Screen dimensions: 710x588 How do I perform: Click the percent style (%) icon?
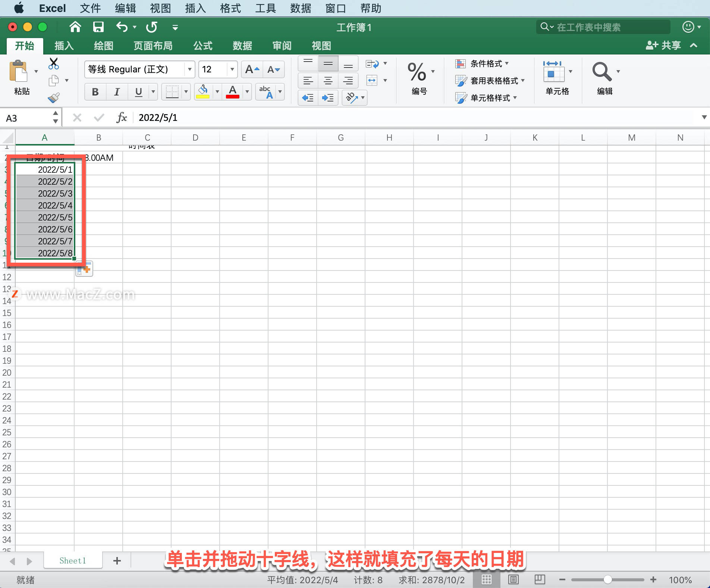(x=417, y=72)
